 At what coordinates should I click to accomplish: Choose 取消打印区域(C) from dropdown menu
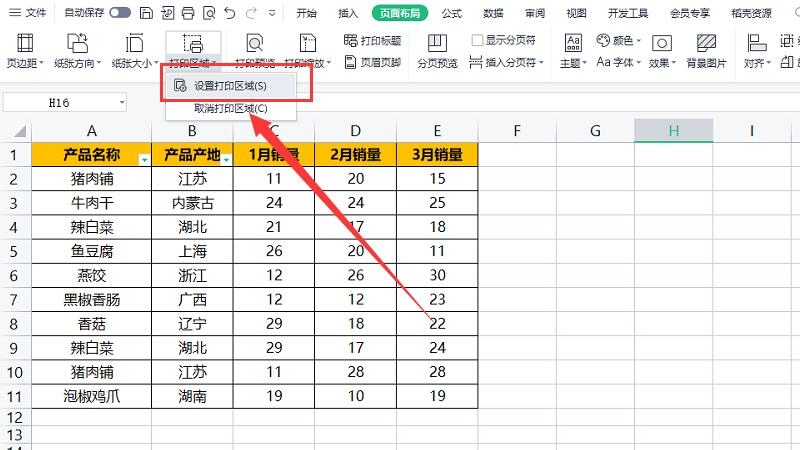(x=230, y=108)
